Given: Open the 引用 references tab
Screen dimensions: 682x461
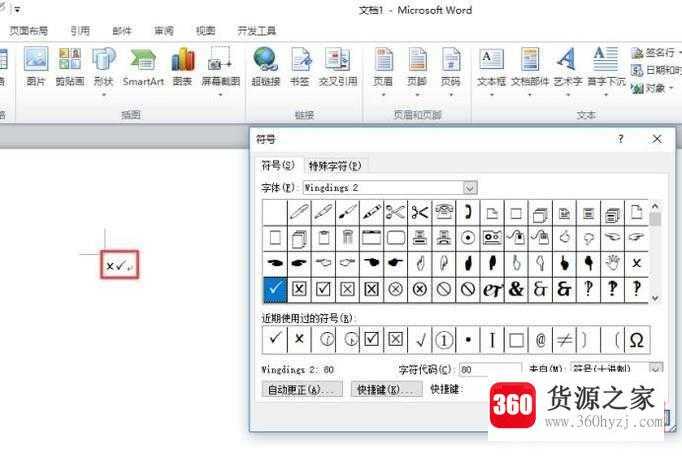Looking at the screenshot, I should (80, 30).
